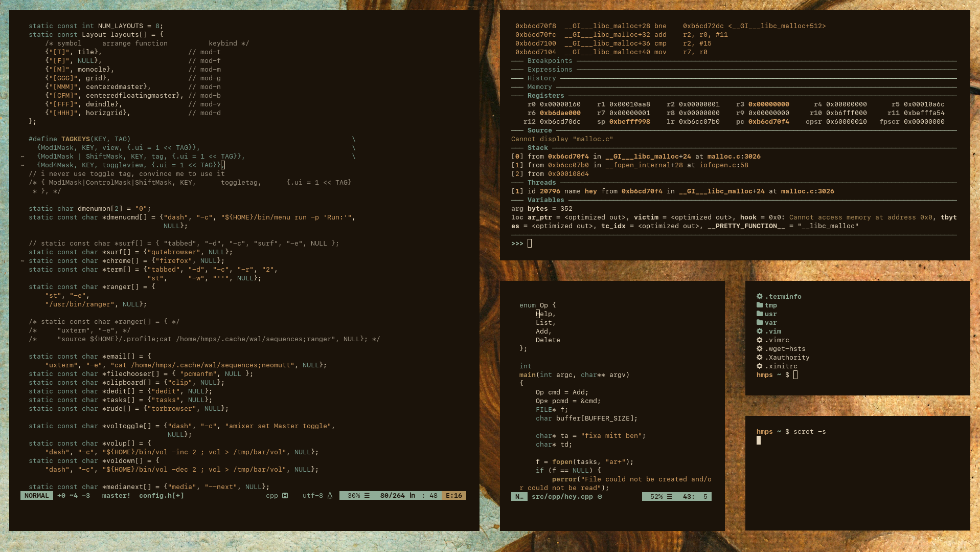The image size is (980, 552).
Task: Click the 'fopen' call in hey.cpp
Action: (562, 461)
